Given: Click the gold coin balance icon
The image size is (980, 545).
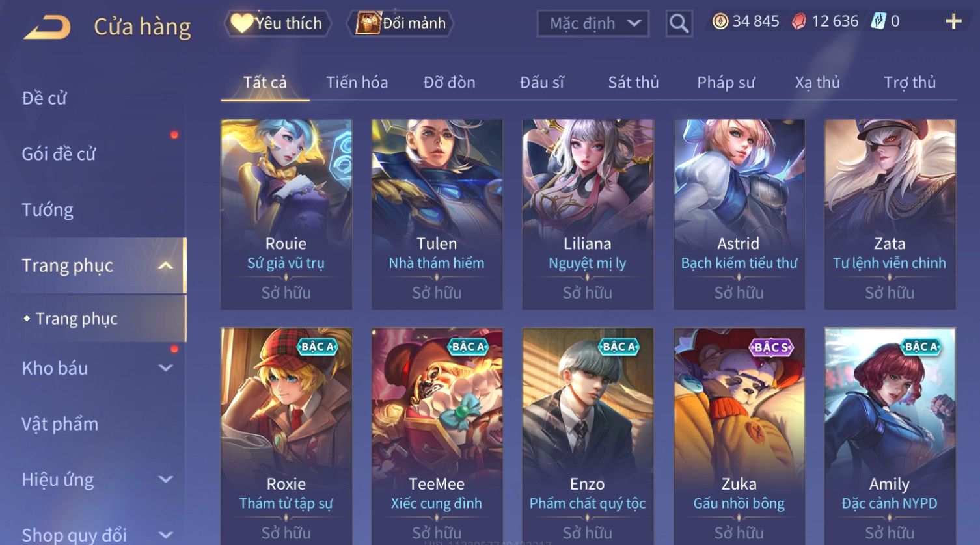Looking at the screenshot, I should pos(720,21).
